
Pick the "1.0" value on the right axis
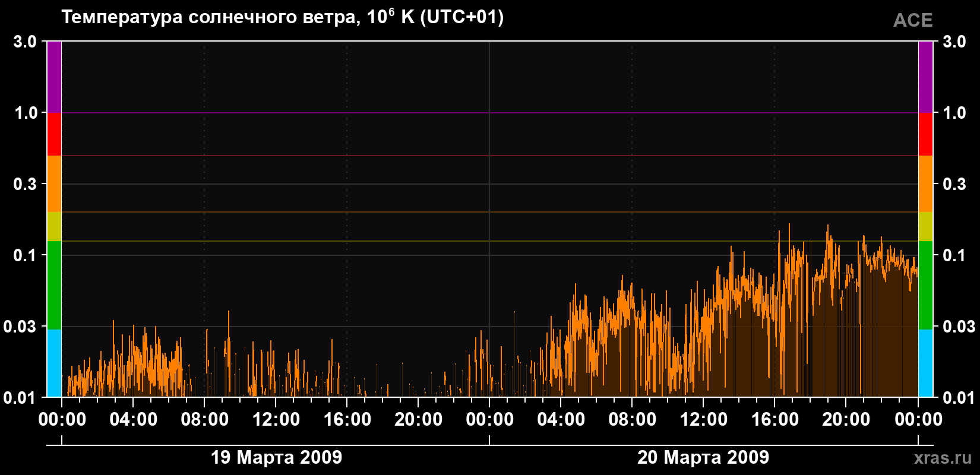click(954, 113)
